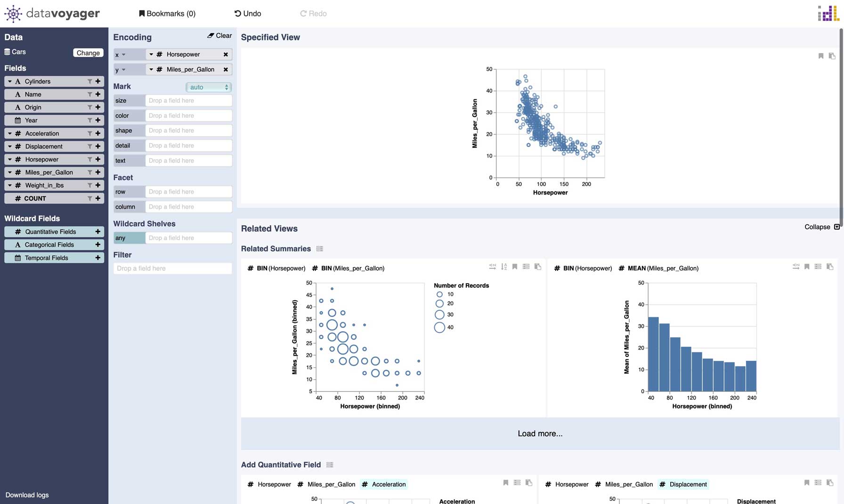This screenshot has height=504, width=844.
Task: Click Load more to show more summaries
Action: [540, 433]
